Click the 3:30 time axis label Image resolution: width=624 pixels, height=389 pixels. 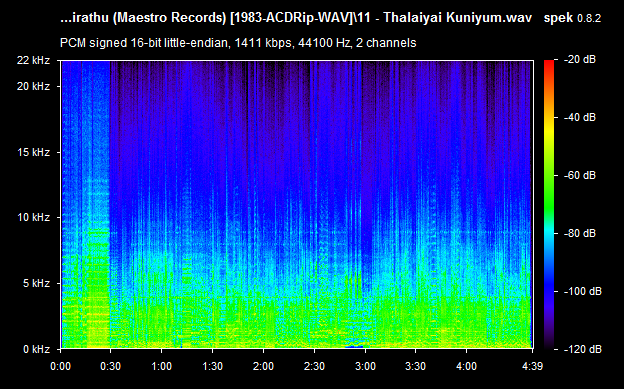pyautogui.click(x=415, y=366)
